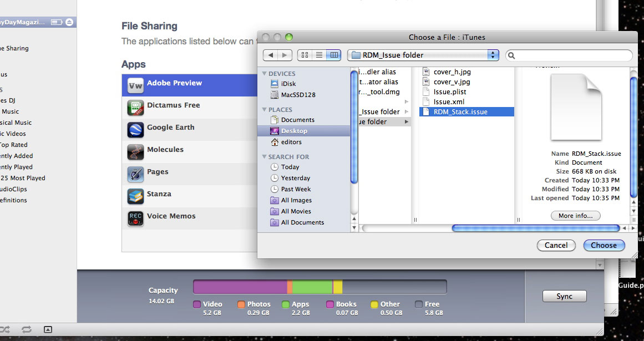Cancel the file chooser dialog
This screenshot has width=644, height=341.
pos(556,246)
